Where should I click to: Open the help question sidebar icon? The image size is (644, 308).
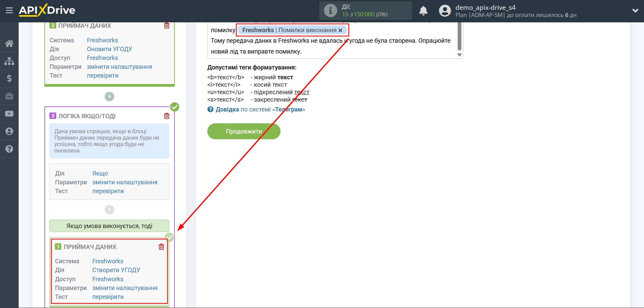point(9,149)
